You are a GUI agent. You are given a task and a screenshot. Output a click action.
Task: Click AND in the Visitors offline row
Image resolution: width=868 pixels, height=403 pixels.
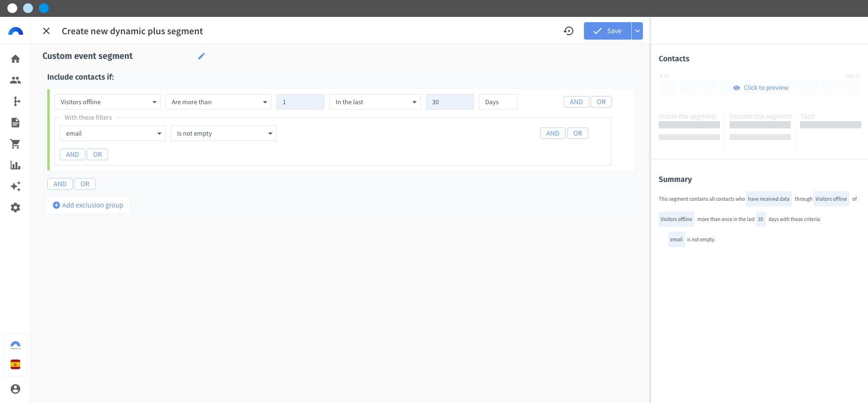[x=576, y=102]
